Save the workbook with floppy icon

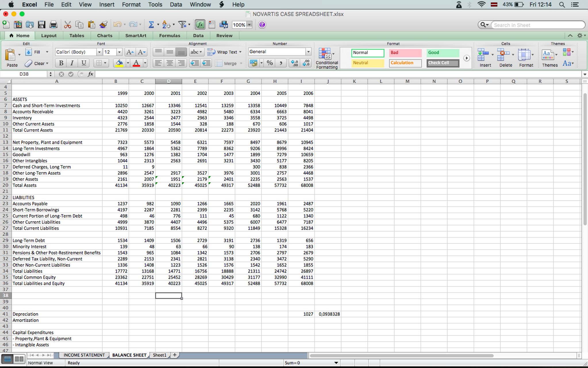pyautogui.click(x=41, y=25)
